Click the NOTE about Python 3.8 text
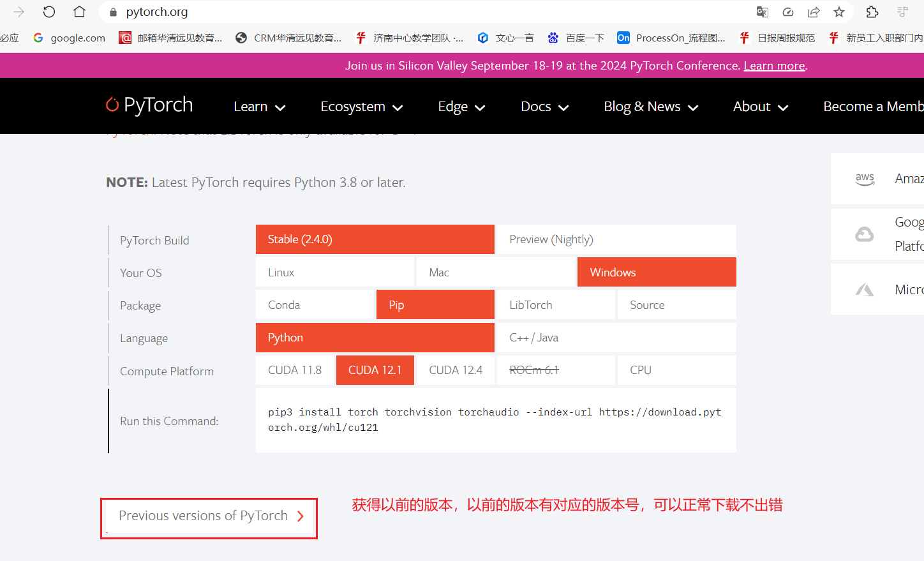Viewport: 924px width, 561px height. tap(256, 183)
